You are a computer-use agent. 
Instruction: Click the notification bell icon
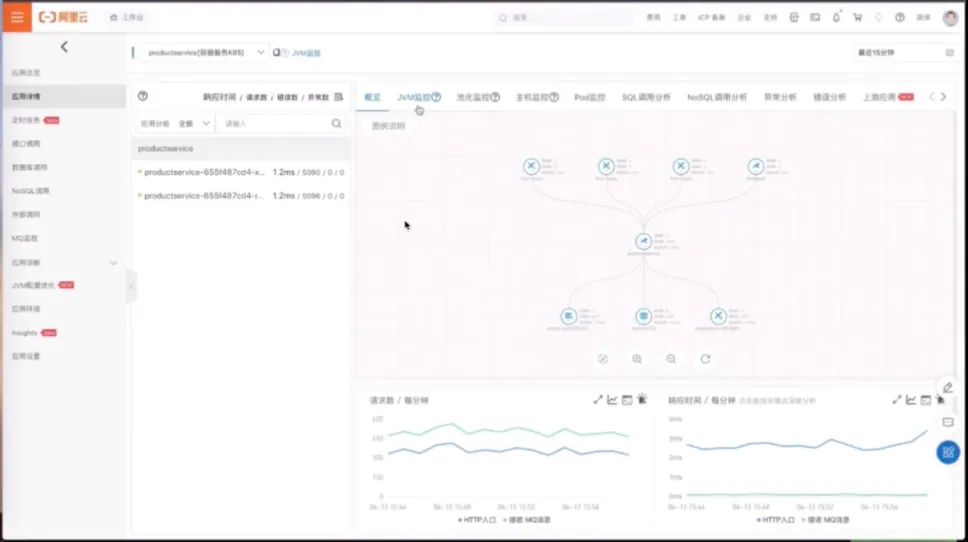pyautogui.click(x=837, y=17)
